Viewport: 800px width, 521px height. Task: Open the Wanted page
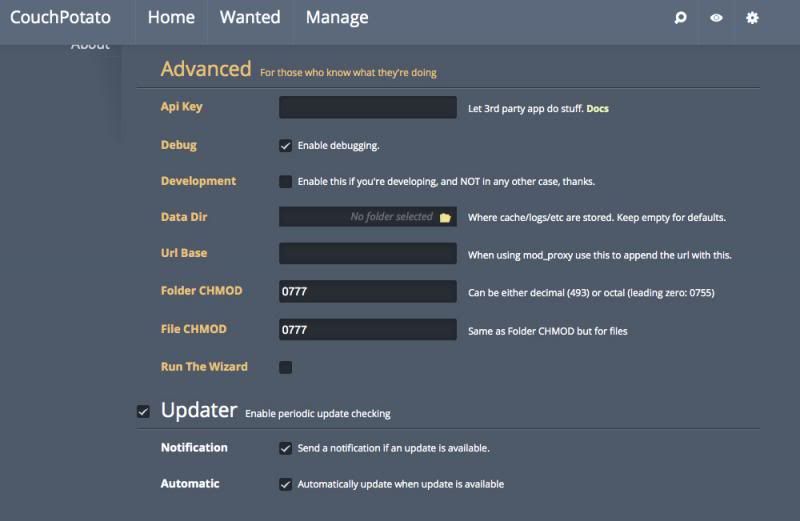tap(250, 17)
